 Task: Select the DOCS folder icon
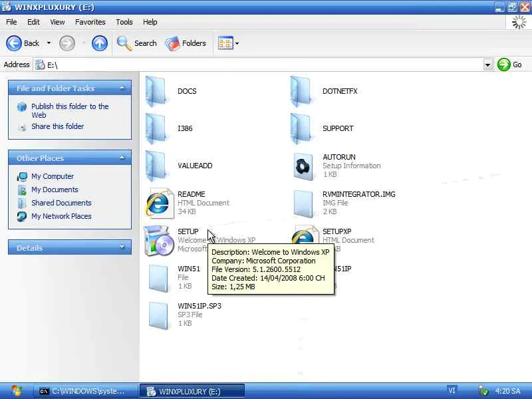pos(156,91)
